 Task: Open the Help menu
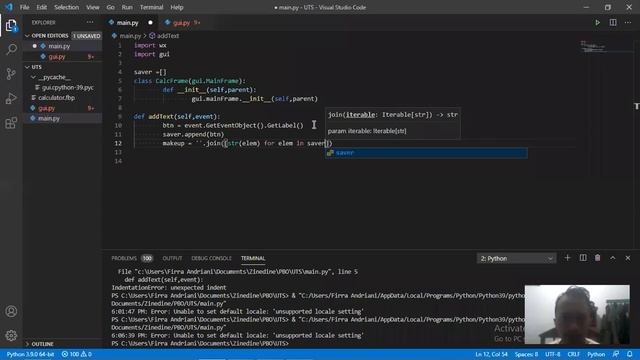coord(177,7)
